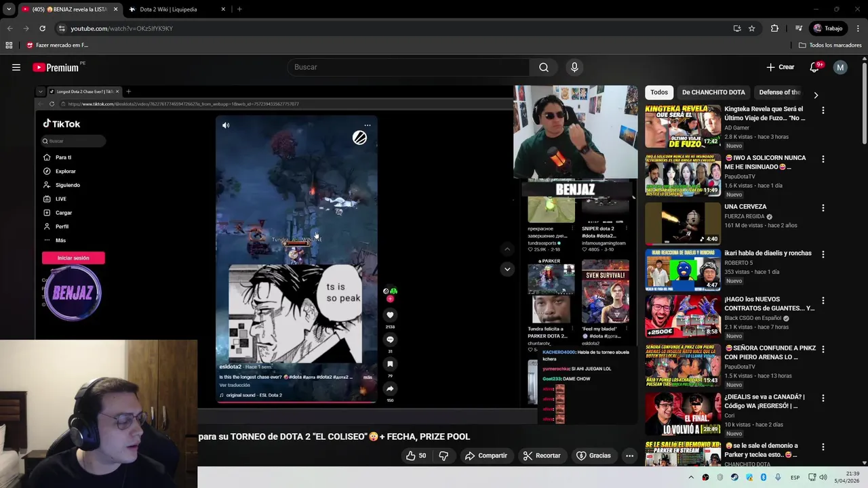Image resolution: width=868 pixels, height=488 pixels.
Task: Select Defense of the filter chip
Action: click(780, 92)
